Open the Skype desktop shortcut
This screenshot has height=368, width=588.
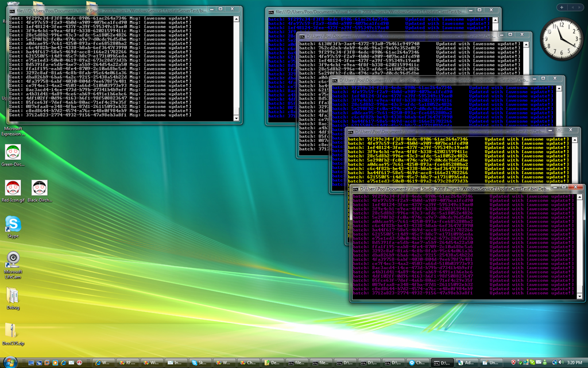13,225
